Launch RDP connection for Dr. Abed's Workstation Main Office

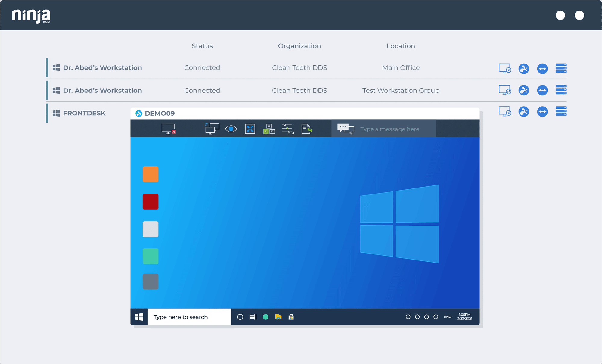click(505, 69)
